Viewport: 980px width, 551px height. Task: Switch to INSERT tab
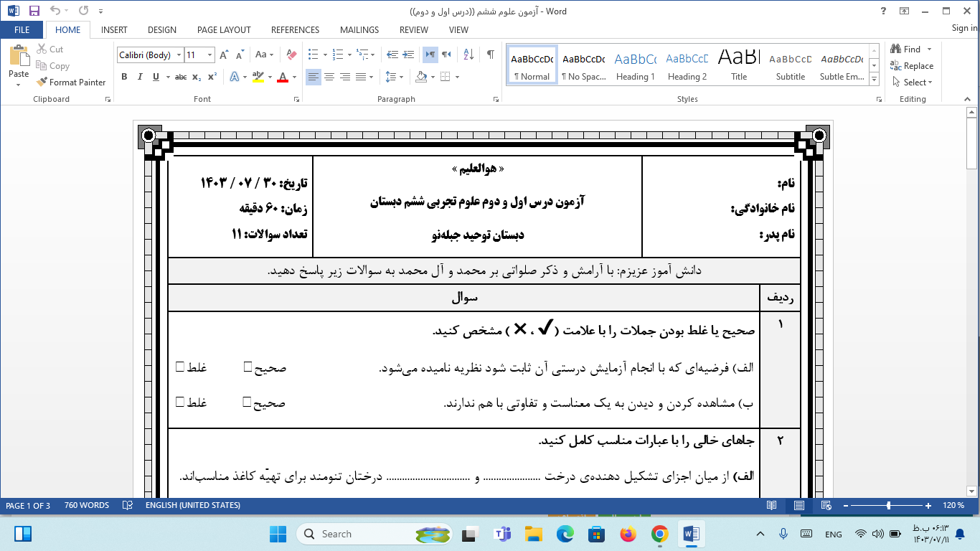pos(114,30)
